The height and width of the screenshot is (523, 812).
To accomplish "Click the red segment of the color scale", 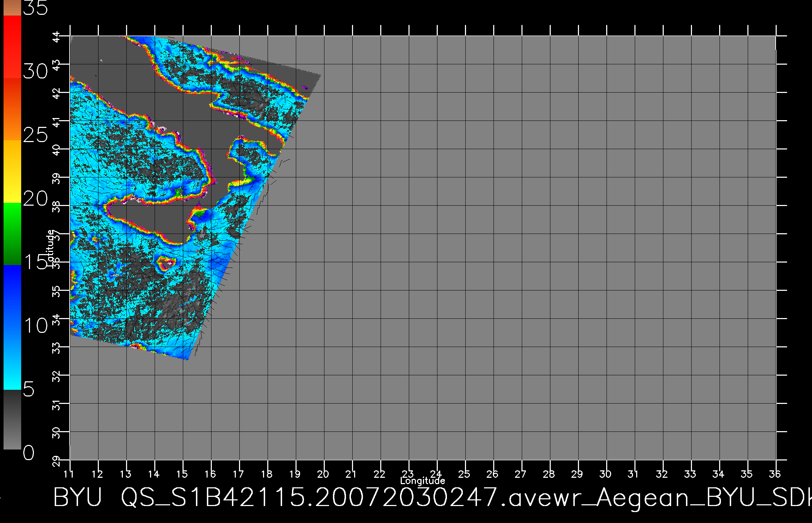I will (x=12, y=47).
